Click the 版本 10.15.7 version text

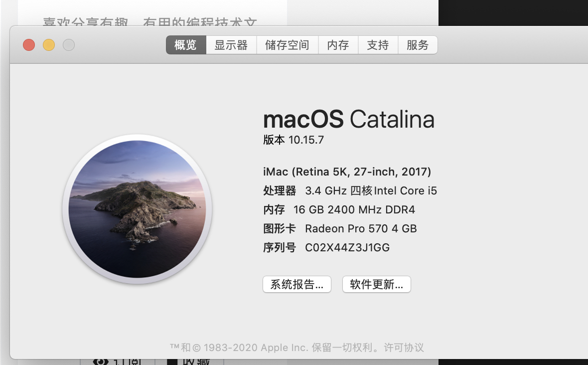[x=293, y=140]
